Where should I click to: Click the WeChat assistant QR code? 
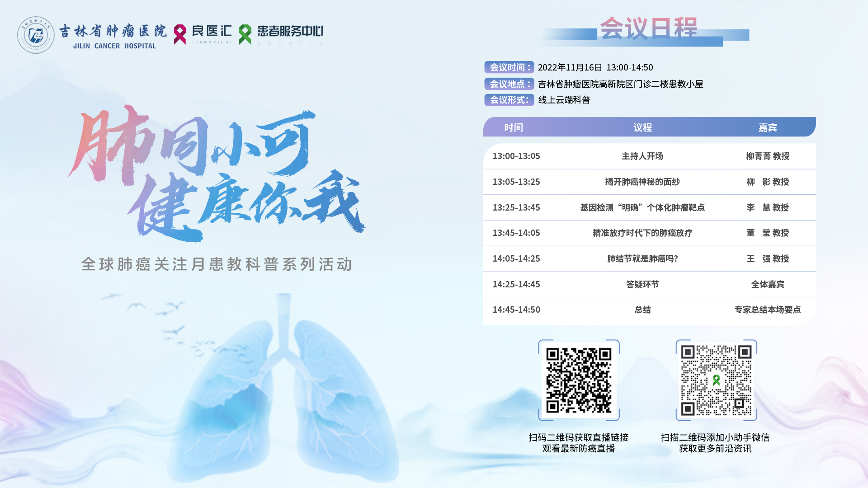716,380
